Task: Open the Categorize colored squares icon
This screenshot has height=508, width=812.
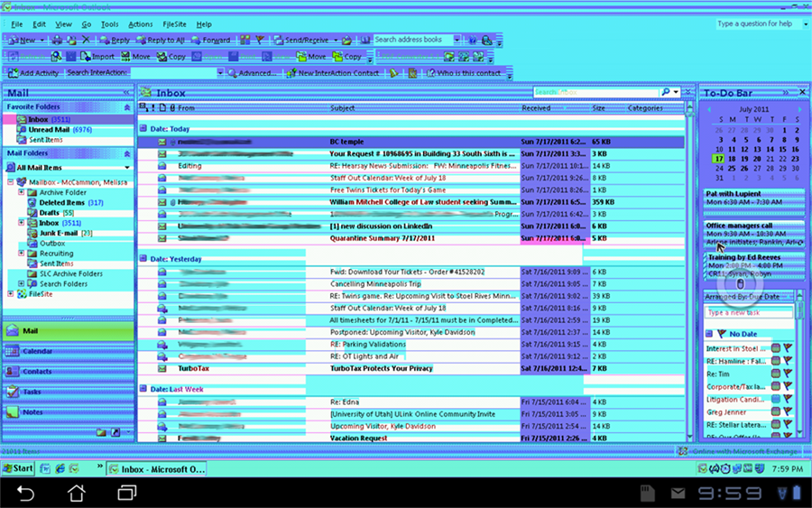Action: tap(245, 40)
